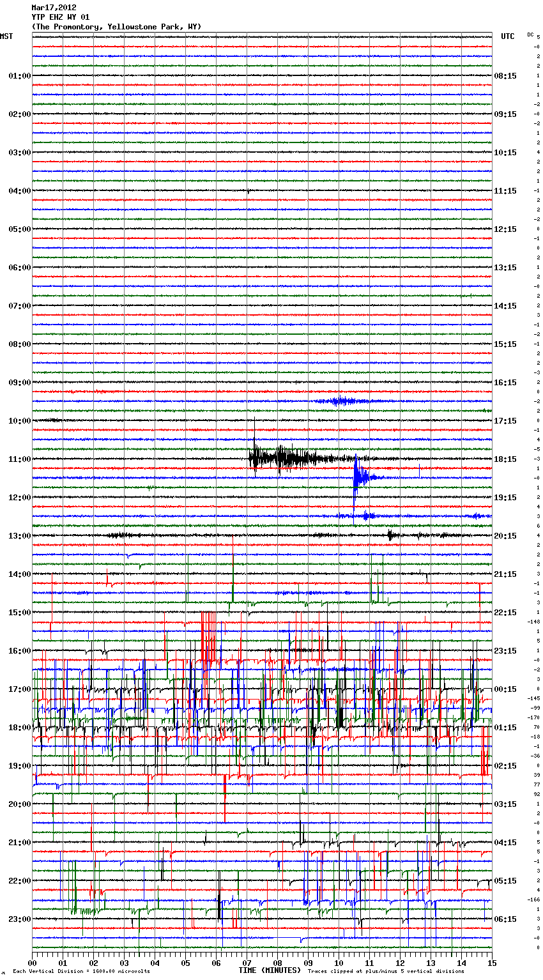Select the 19:00 MST time label
This screenshot has height=980, width=543.
(20, 766)
